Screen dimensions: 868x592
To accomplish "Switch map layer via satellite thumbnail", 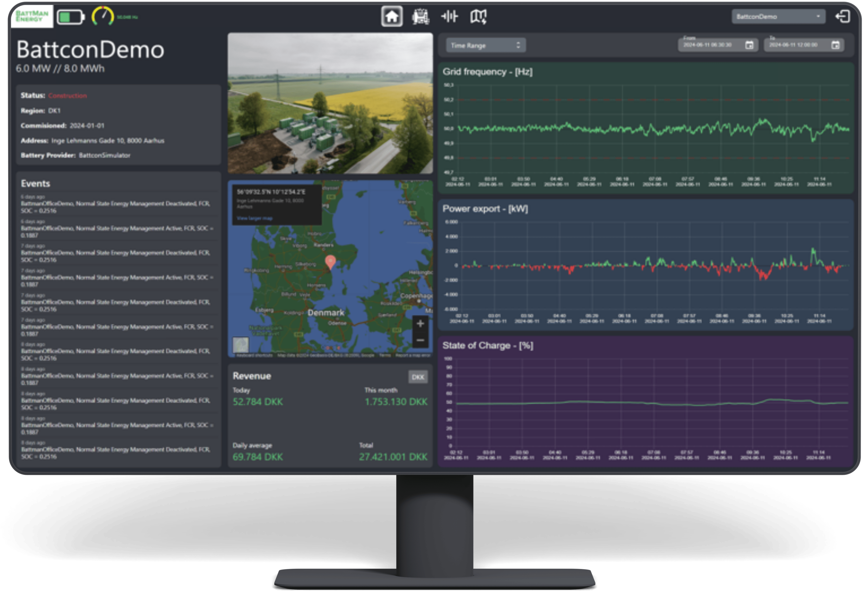I will 240,345.
